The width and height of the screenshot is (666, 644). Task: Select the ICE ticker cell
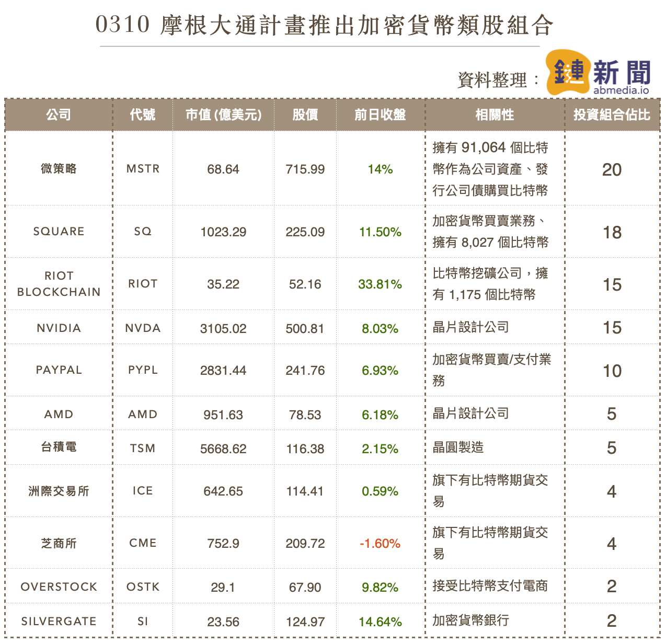pyautogui.click(x=143, y=490)
